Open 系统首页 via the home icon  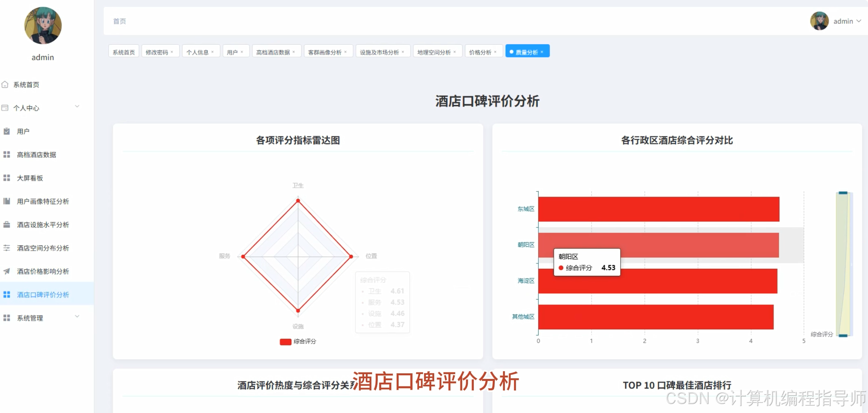5,84
